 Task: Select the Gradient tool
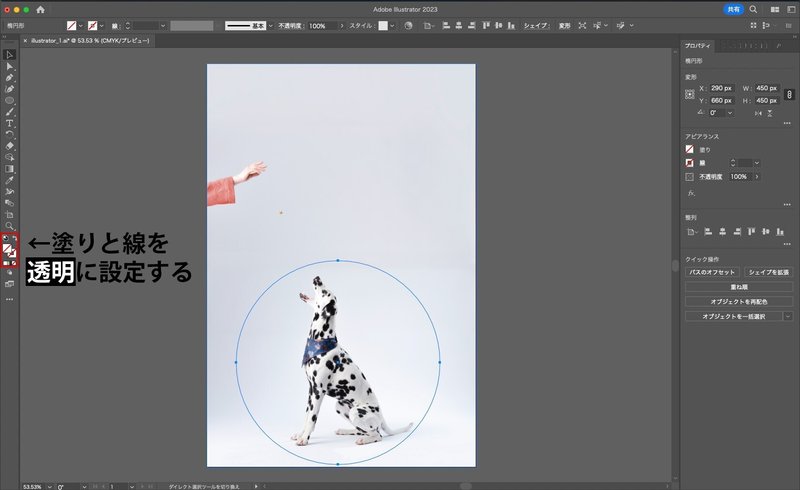(x=9, y=169)
